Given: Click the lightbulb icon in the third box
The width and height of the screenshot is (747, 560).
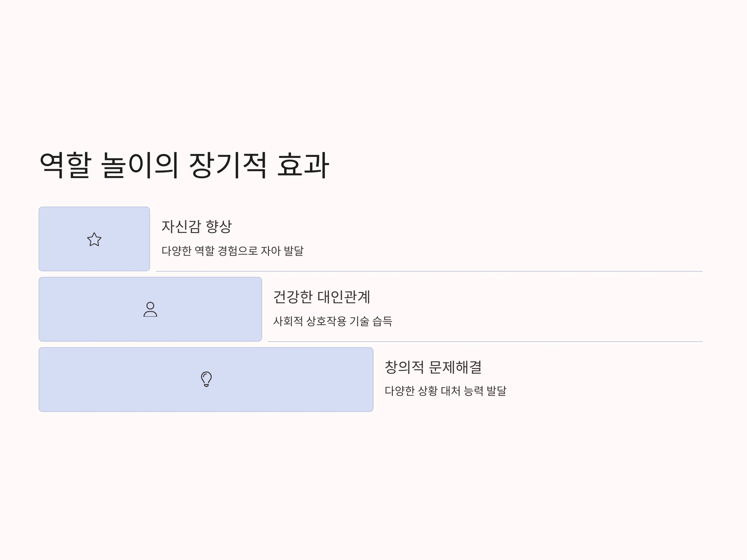Looking at the screenshot, I should 206,379.
